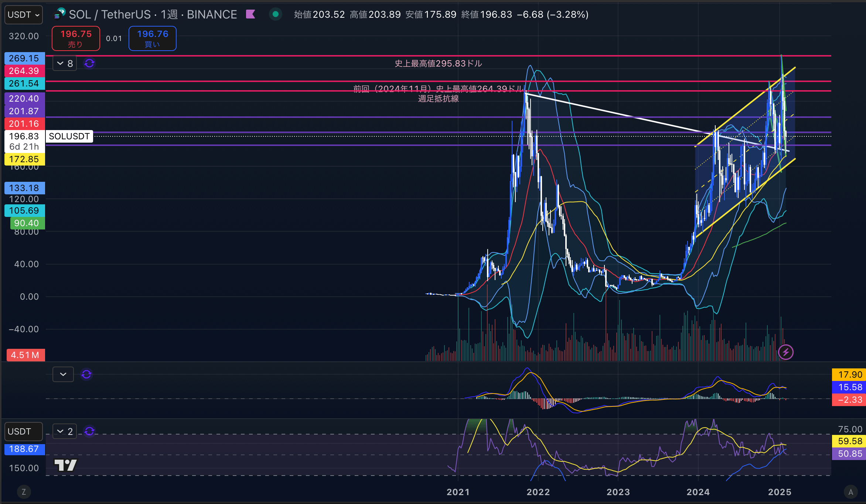Viewport: 866px width, 504px height.
Task: Click the purple flag marker icon
Action: pyautogui.click(x=251, y=14)
